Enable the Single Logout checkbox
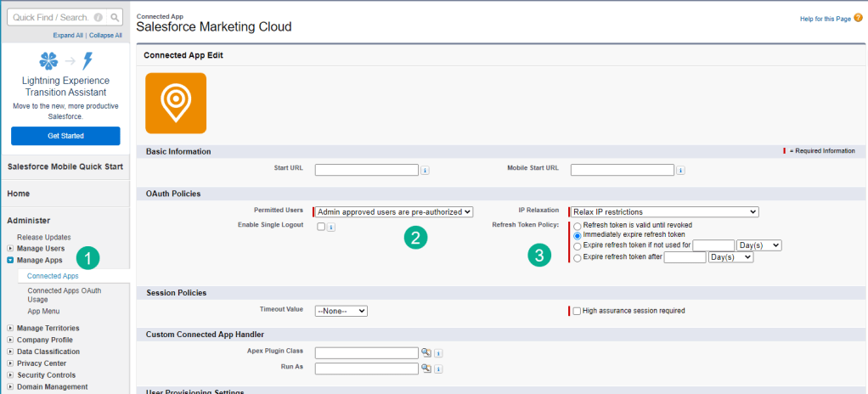This screenshot has width=868, height=394. 320,227
